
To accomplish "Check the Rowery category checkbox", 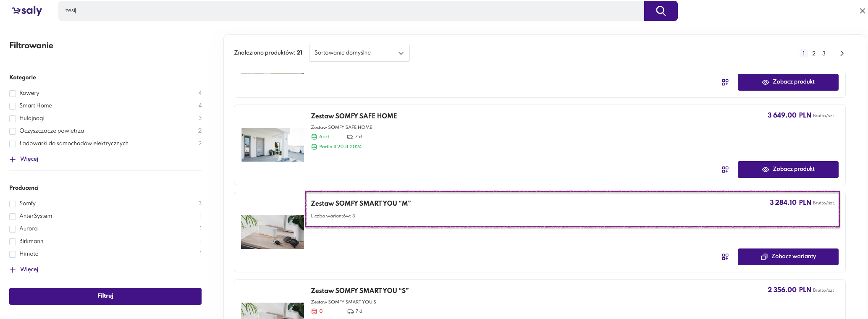I will pyautogui.click(x=13, y=93).
